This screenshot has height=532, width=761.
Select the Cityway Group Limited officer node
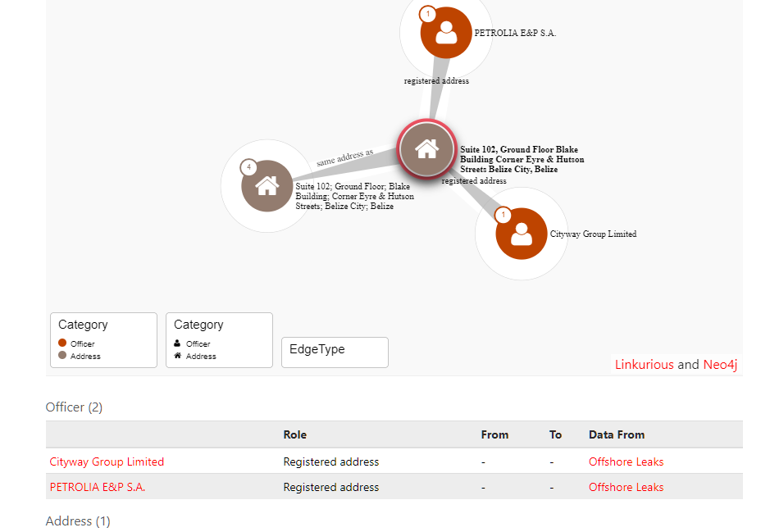point(521,234)
